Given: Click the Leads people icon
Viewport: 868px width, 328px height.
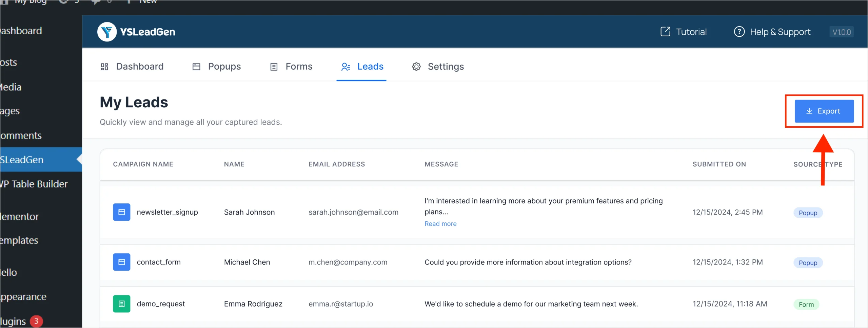Looking at the screenshot, I should 346,67.
